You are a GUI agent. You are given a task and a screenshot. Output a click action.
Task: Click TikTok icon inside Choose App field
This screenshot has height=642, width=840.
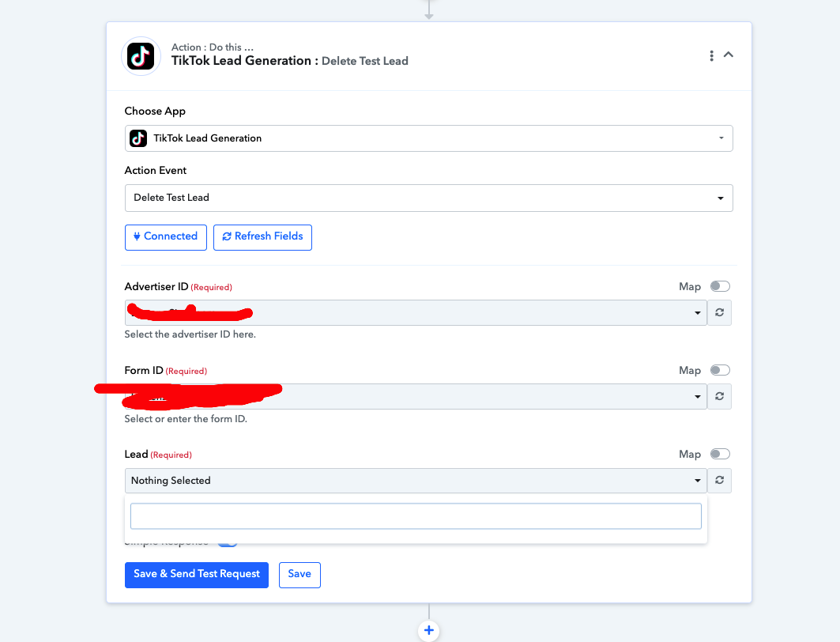point(138,138)
